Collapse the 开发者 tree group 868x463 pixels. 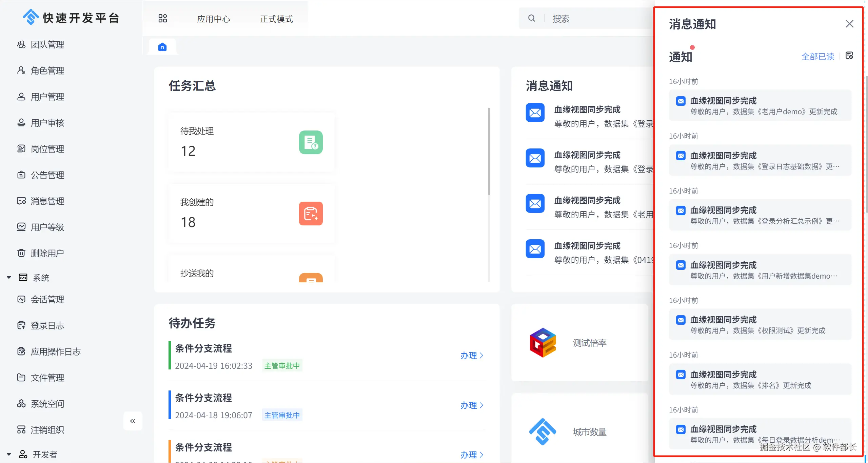tap(9, 454)
